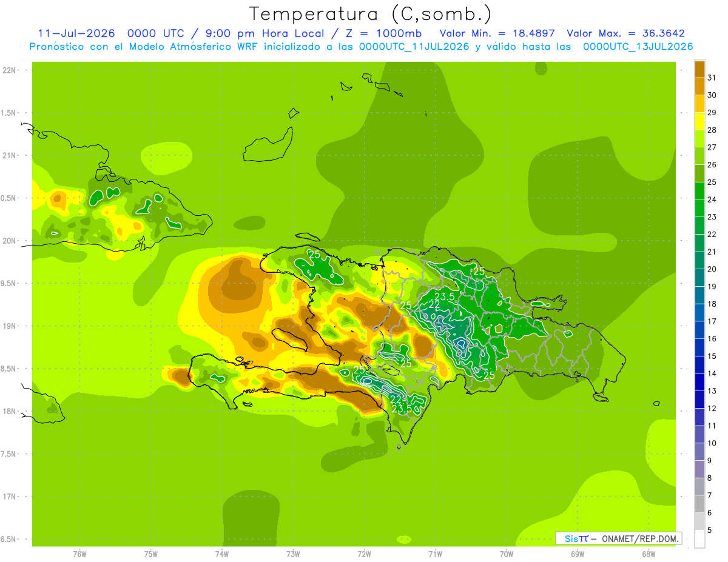The height and width of the screenshot is (562, 728).
Task: Click the "ONAMET/REP.DOM." credit label
Action: pyautogui.click(x=641, y=538)
